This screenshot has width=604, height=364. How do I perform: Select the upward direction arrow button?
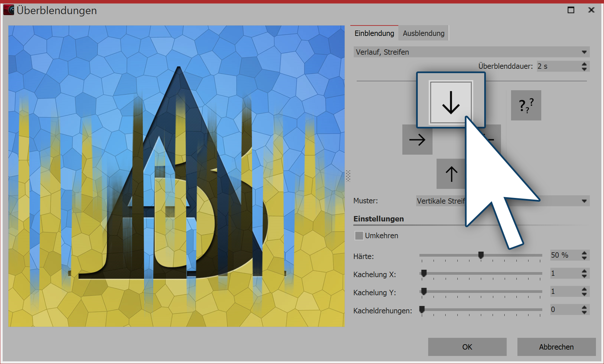451,174
